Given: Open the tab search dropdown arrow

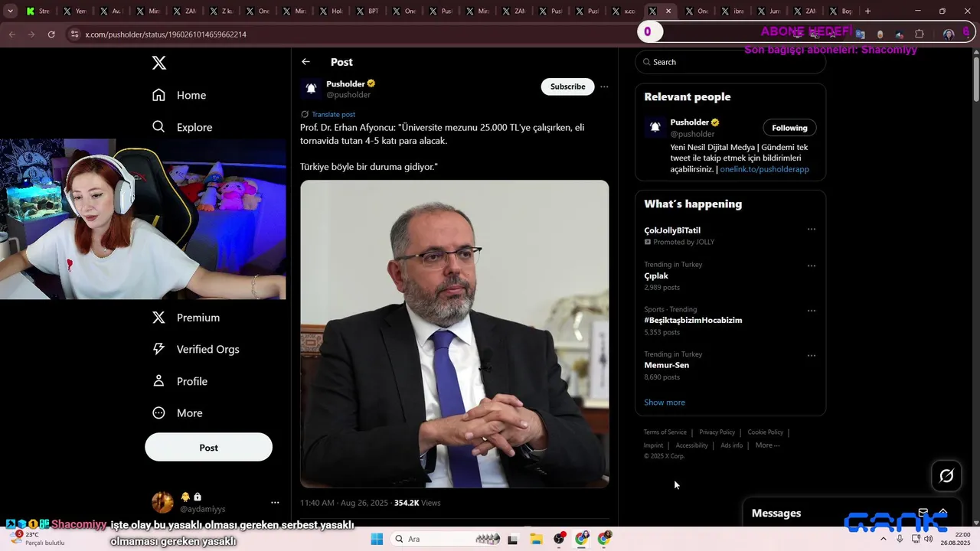Looking at the screenshot, I should [x=10, y=11].
